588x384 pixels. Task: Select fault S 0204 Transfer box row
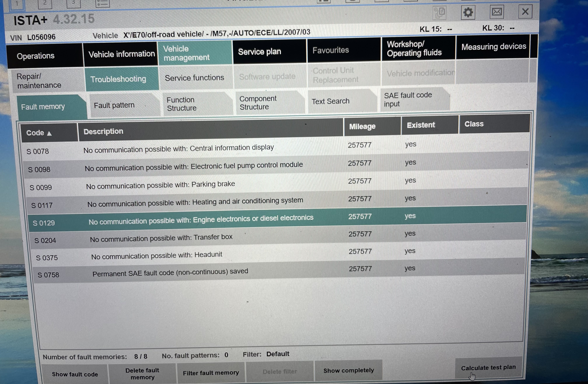point(161,238)
